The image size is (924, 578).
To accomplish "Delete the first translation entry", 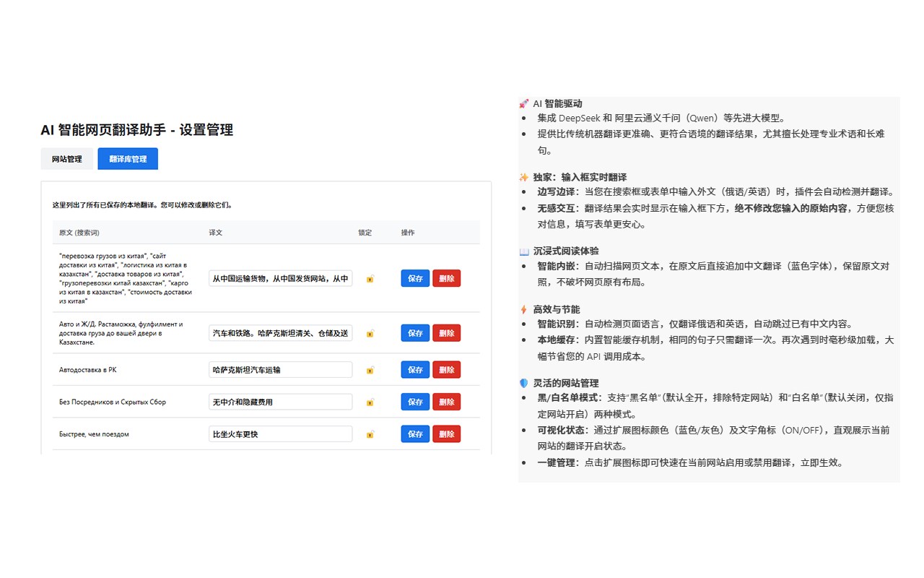I will (x=446, y=278).
